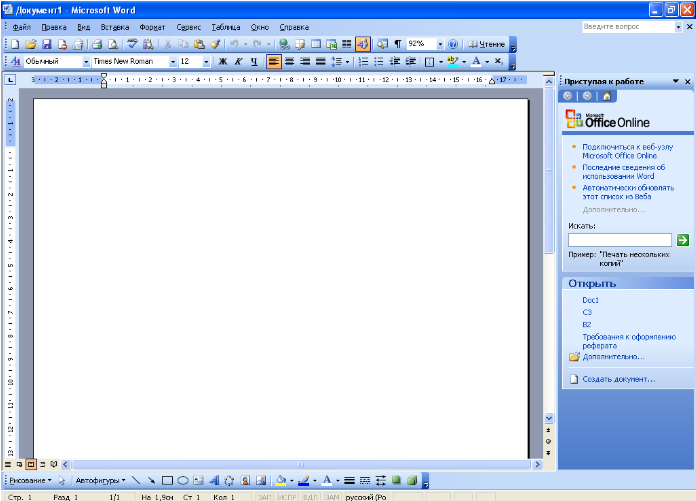Open the font dropdown Times New Roman
The image size is (696, 501).
173,62
